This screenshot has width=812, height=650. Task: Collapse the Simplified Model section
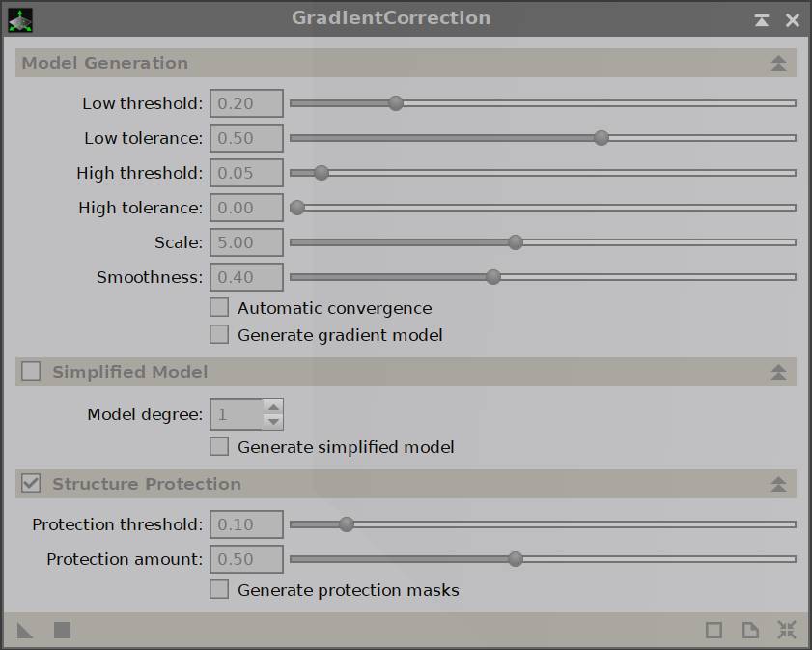[x=778, y=372]
